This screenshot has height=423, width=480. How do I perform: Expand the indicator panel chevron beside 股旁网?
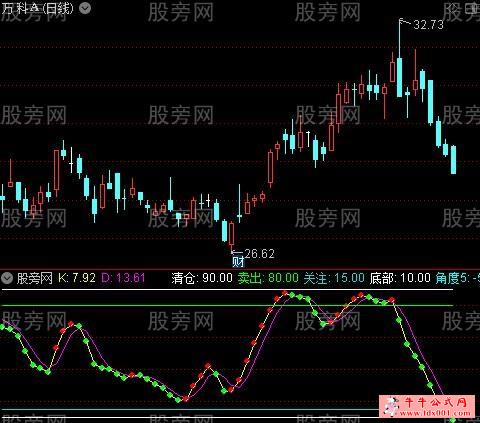[x=7, y=277]
